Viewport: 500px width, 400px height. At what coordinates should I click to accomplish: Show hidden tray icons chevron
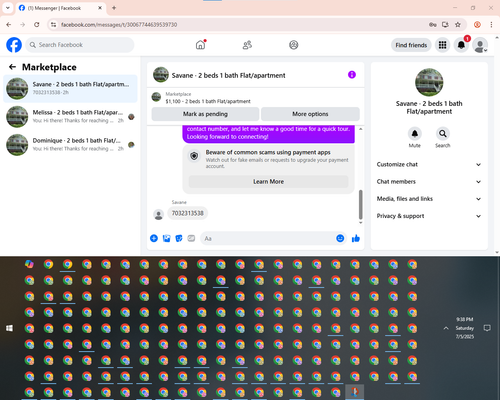click(446, 328)
